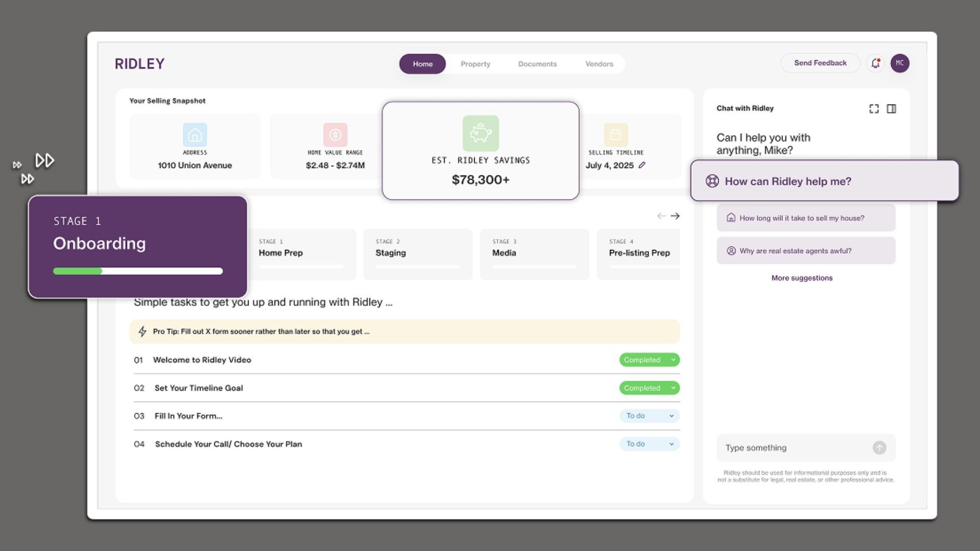Click the Stage 1 Onboarding progress bar
The image size is (980, 551).
pos(138,271)
